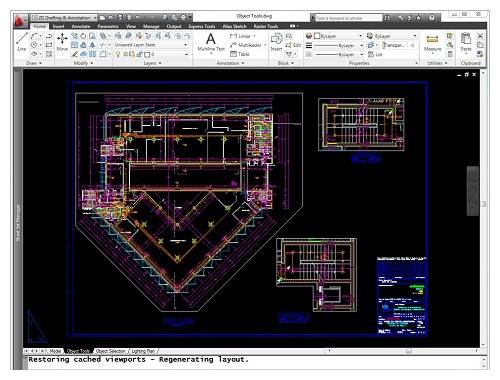Viewport: 500px width, 380px height.
Task: Open the ByLayer object color dropdown
Action: coord(338,36)
